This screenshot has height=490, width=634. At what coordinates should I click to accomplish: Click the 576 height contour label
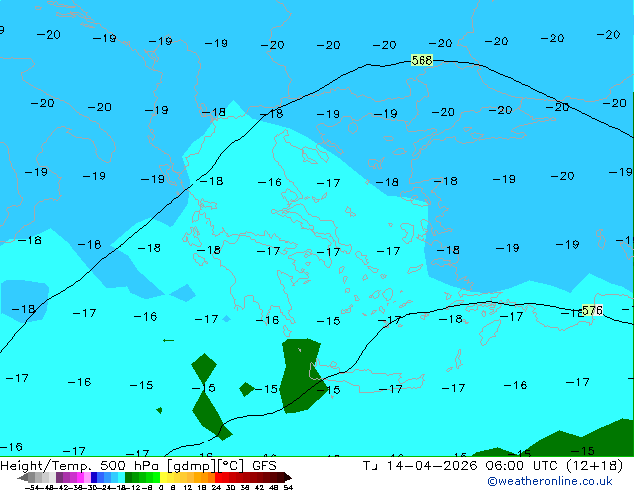(592, 310)
